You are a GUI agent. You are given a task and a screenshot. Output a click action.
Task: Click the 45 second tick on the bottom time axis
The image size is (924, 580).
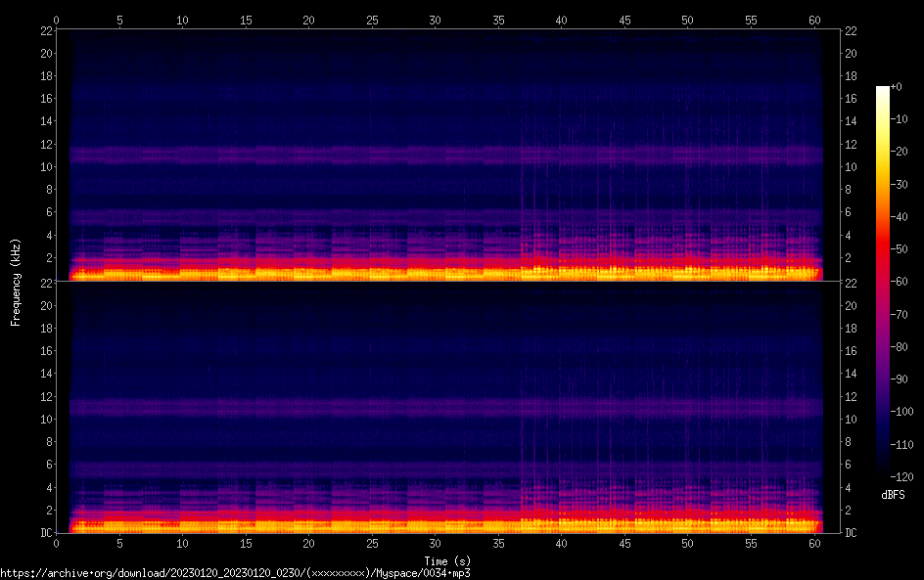(x=624, y=542)
